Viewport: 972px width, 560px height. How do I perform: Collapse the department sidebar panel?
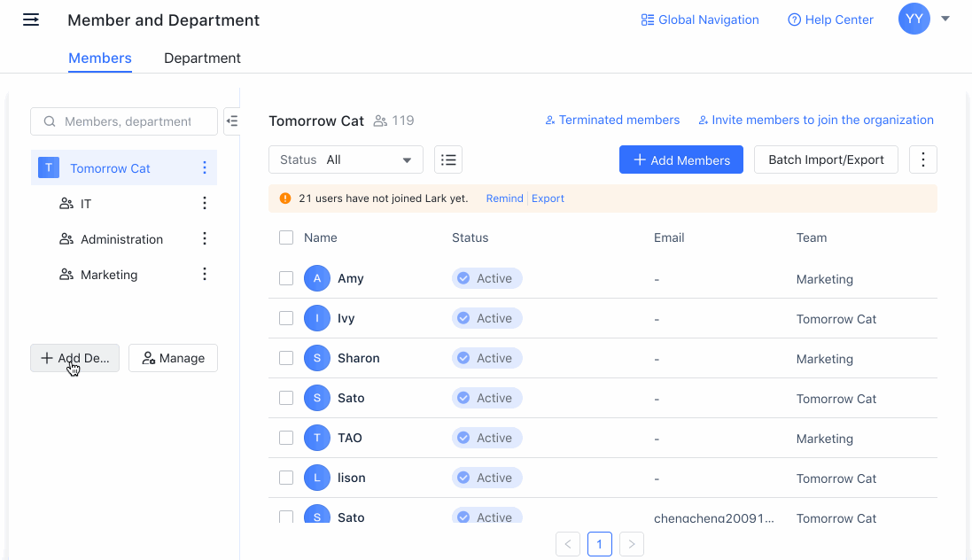tap(231, 121)
